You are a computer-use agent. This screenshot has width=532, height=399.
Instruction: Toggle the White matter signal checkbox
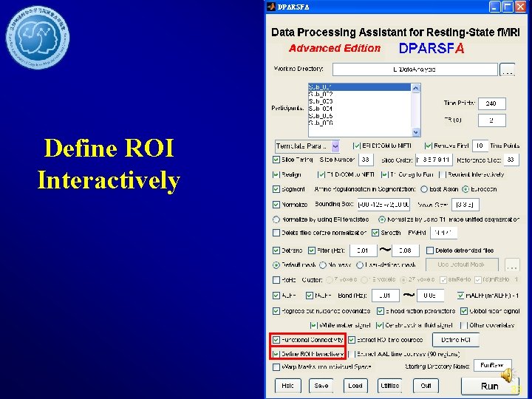[313, 325]
